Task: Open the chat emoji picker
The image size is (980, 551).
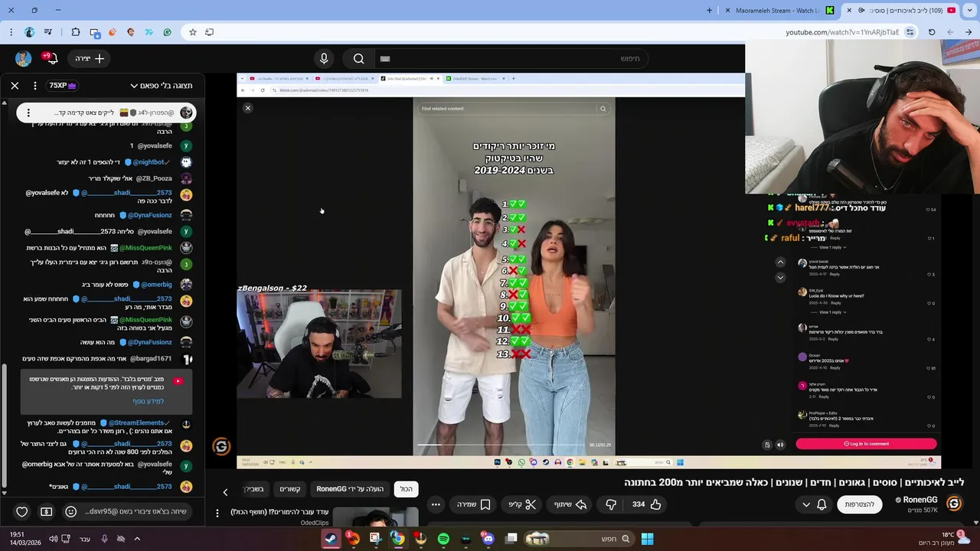Action: click(70, 512)
